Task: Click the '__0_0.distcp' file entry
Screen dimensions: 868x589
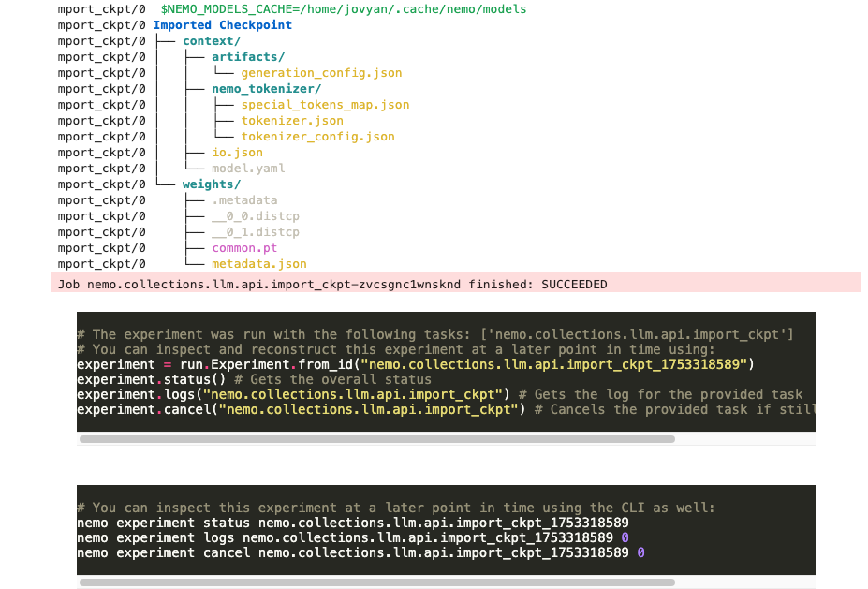Action: click(256, 216)
